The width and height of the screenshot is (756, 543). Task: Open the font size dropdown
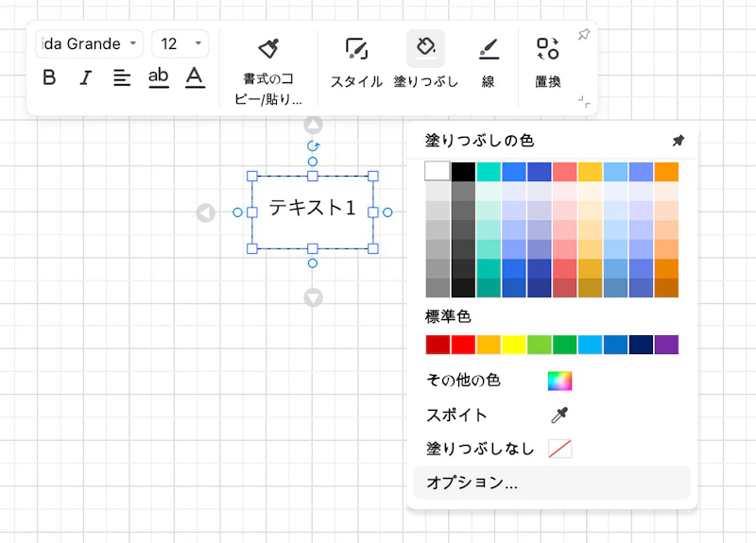click(198, 44)
